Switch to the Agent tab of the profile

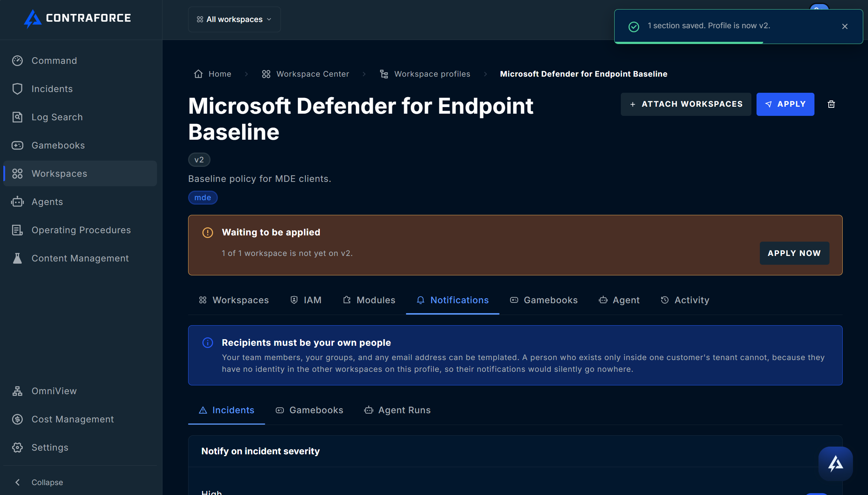tap(619, 300)
